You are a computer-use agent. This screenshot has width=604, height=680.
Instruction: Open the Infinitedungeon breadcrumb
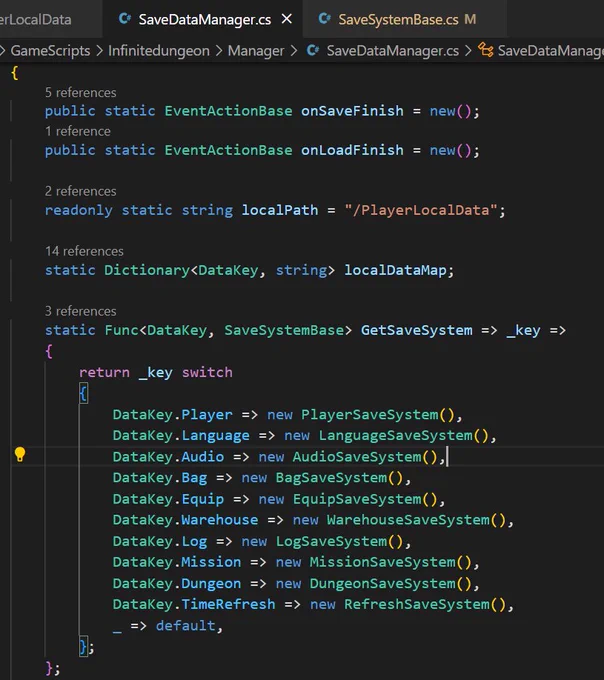(159, 51)
